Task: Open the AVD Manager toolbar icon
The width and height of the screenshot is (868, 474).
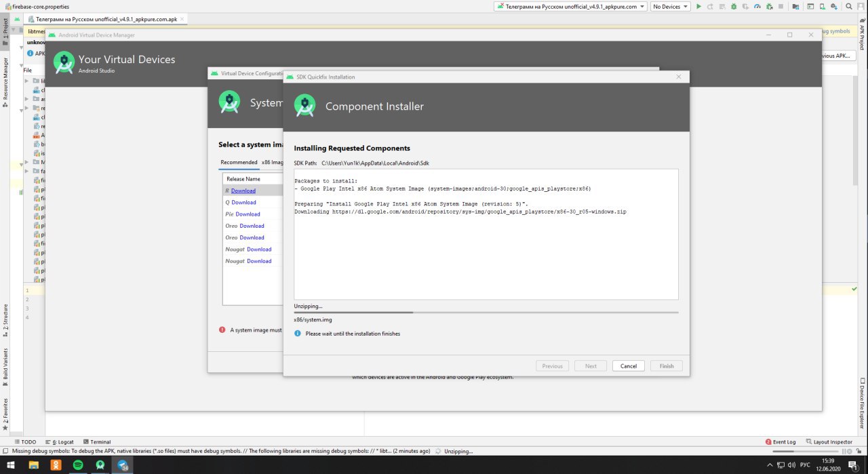Action: tap(823, 6)
